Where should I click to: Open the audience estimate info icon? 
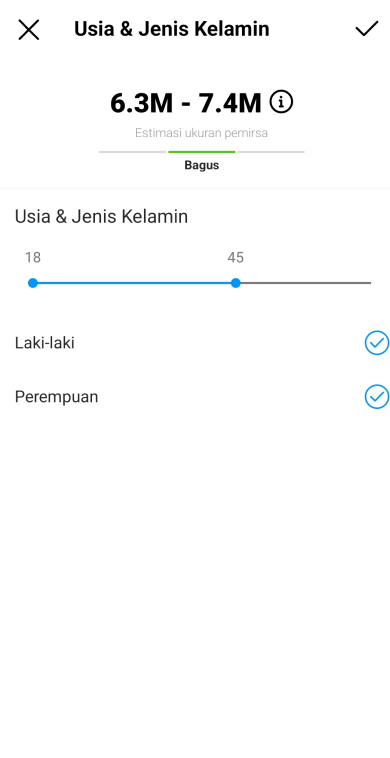pyautogui.click(x=281, y=102)
